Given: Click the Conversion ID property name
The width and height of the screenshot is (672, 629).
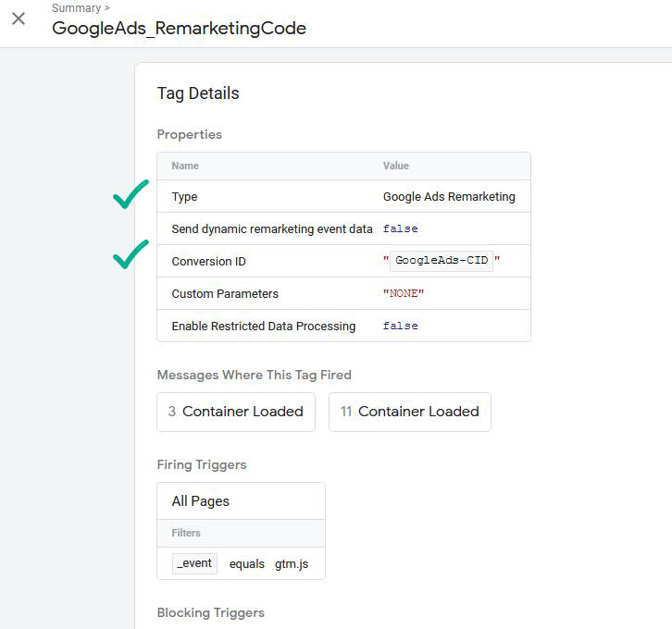Looking at the screenshot, I should (x=209, y=262).
